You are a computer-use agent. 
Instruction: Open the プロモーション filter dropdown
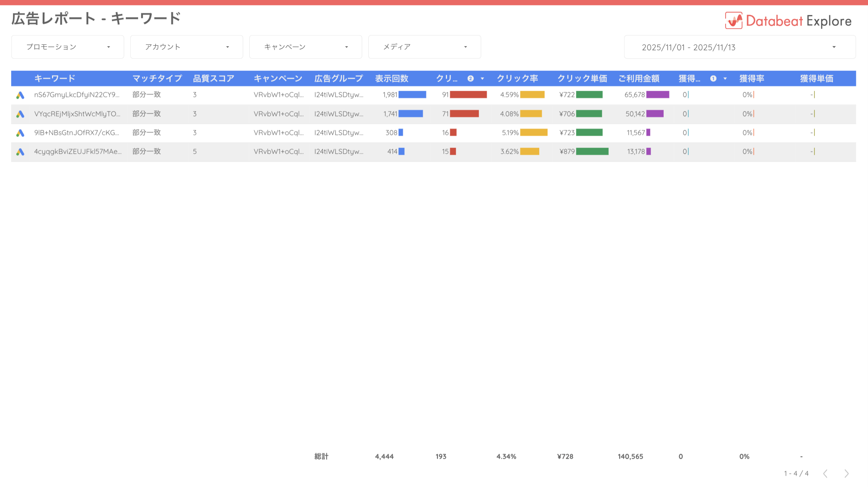tap(68, 47)
